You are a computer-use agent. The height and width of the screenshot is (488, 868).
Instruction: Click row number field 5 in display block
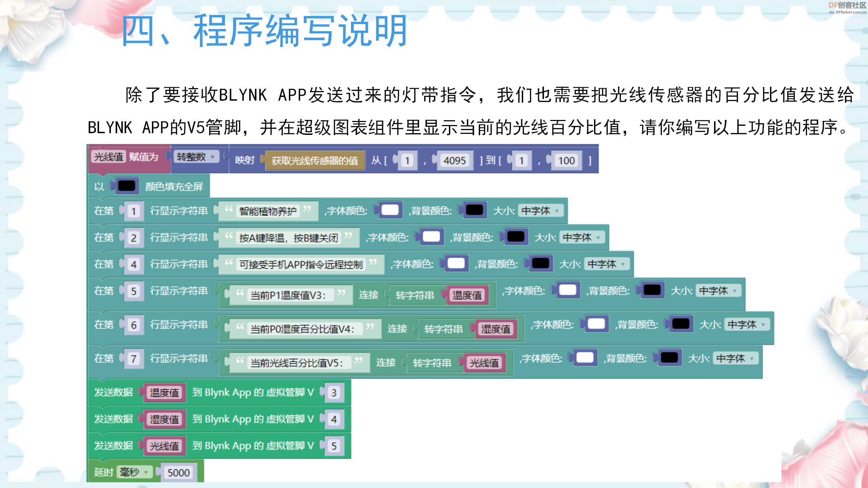134,291
